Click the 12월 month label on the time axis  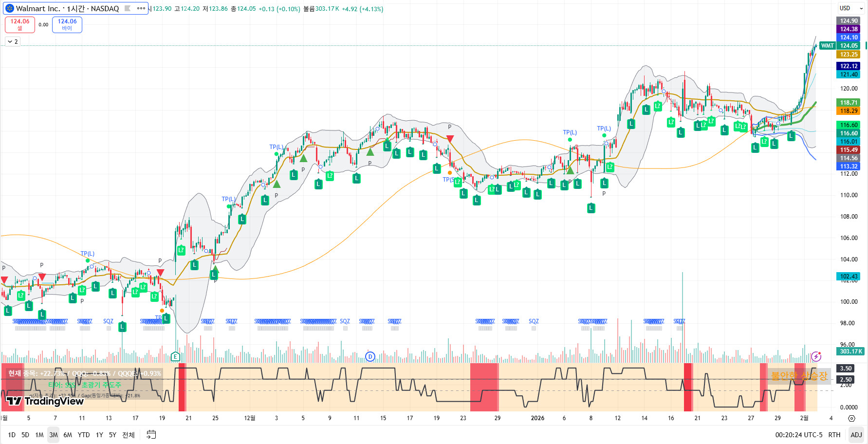pyautogui.click(x=250, y=418)
